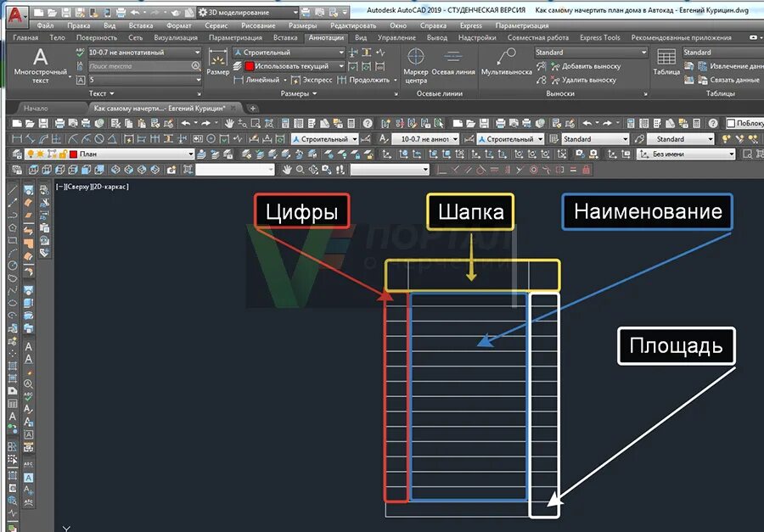Viewport: 764px width, 532px height.
Task: Click the Мультивыноска button
Action: [506, 62]
